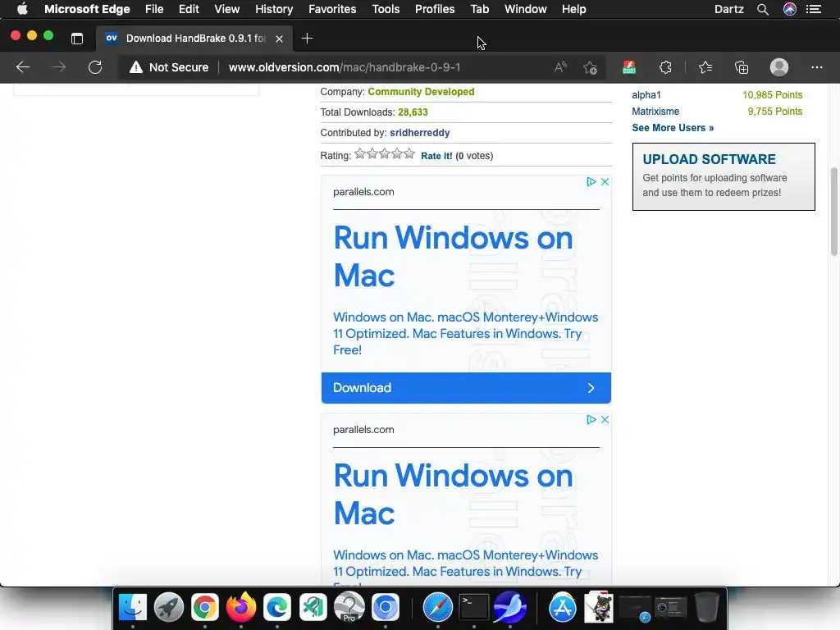This screenshot has width=840, height=630.
Task: Reload the current page
Action: (x=95, y=67)
